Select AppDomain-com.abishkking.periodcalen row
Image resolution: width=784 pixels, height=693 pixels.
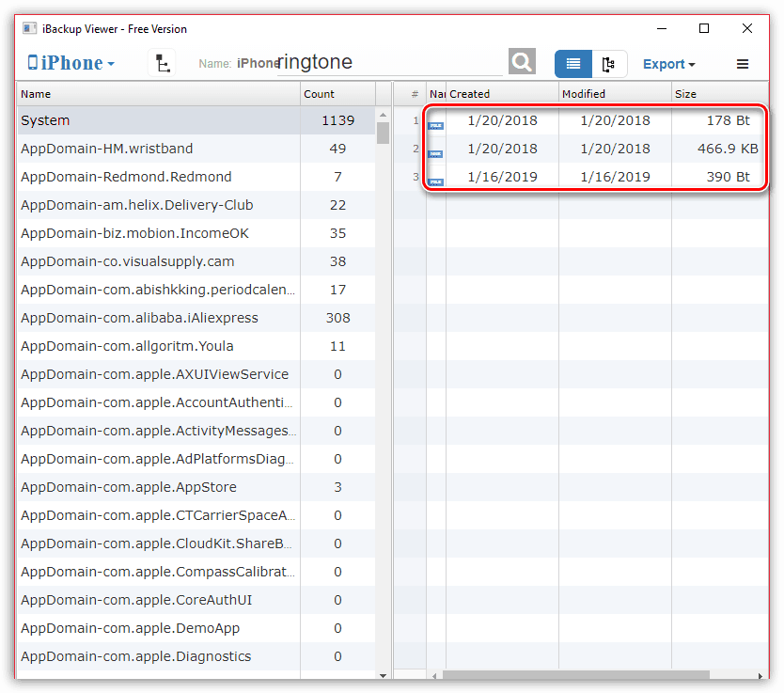(x=196, y=290)
